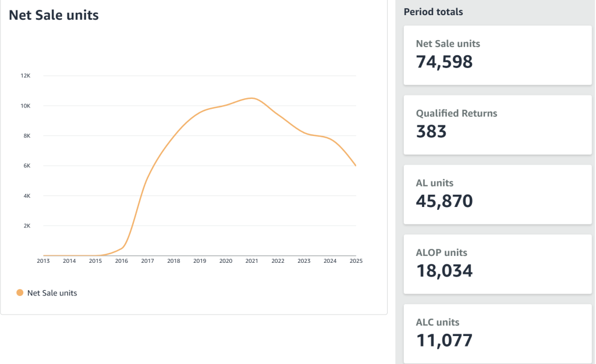Select the 45,870 AL units value
Screen dimensions: 596x364
(444, 201)
